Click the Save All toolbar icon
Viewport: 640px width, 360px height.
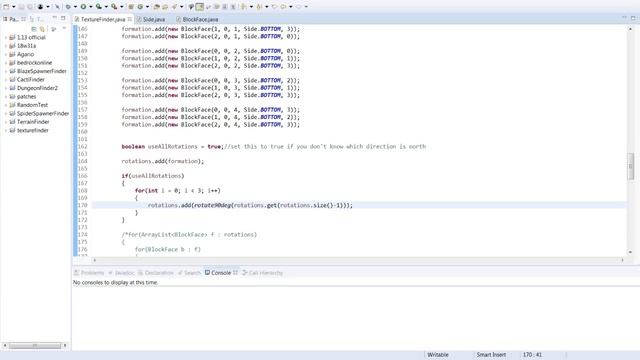point(30,7)
